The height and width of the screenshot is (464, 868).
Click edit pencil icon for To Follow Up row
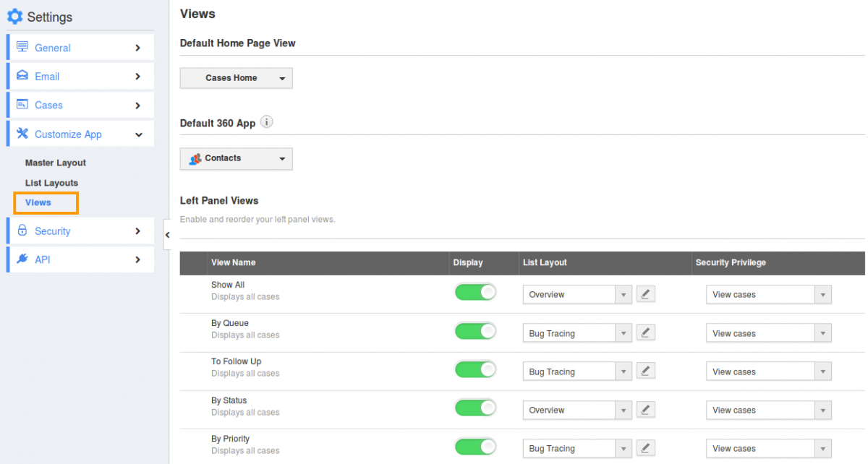[646, 371]
